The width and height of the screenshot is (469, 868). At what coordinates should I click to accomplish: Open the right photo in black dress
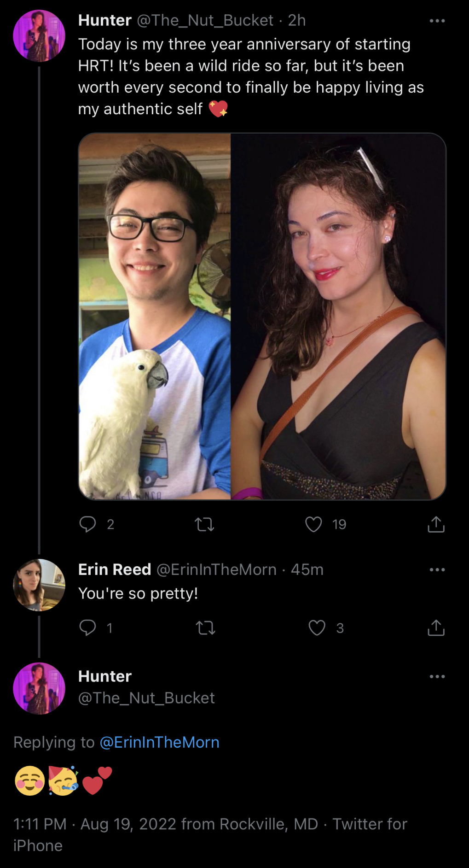[x=338, y=317]
